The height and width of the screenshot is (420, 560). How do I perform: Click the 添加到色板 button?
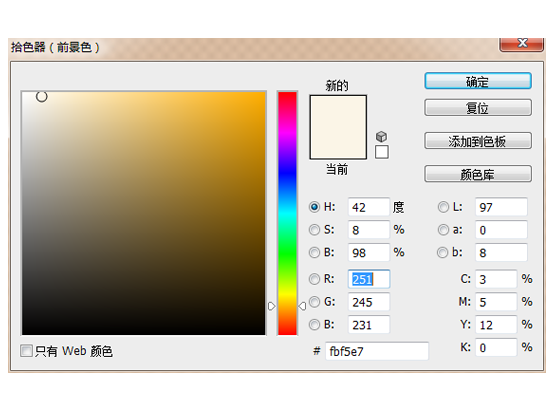click(x=478, y=141)
